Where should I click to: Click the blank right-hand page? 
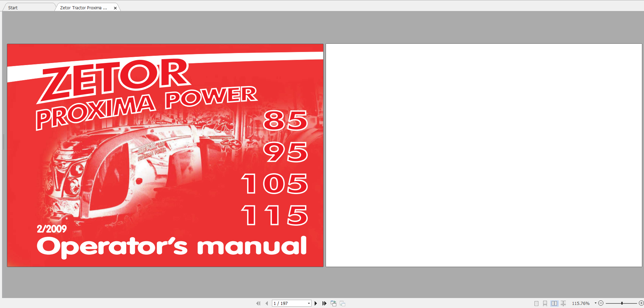(x=484, y=155)
